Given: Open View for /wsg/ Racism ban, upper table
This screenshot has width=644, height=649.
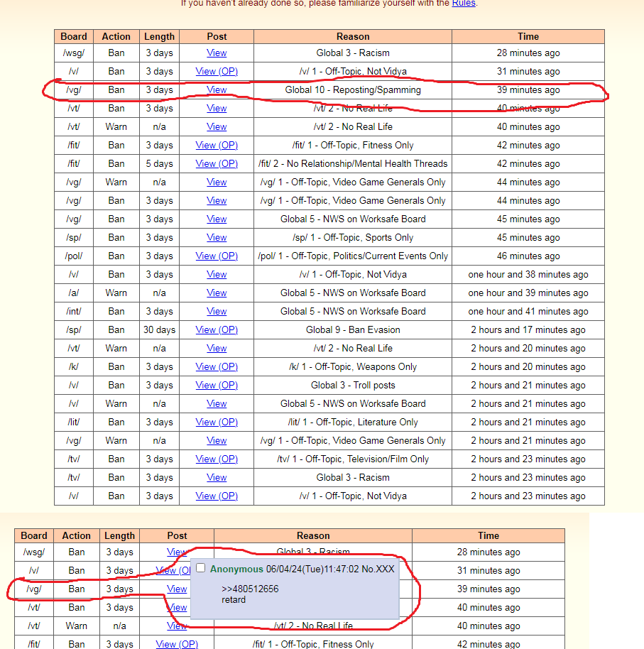Looking at the screenshot, I should coord(217,53).
